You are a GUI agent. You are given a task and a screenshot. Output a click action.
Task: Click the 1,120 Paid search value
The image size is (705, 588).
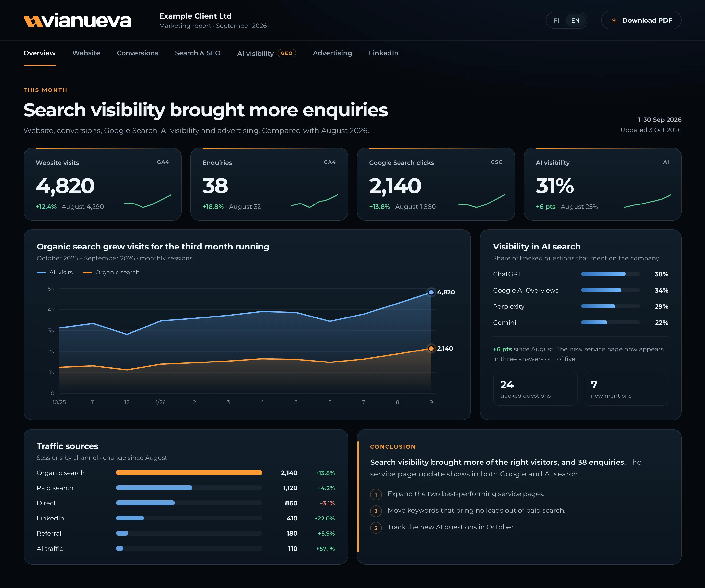click(290, 488)
